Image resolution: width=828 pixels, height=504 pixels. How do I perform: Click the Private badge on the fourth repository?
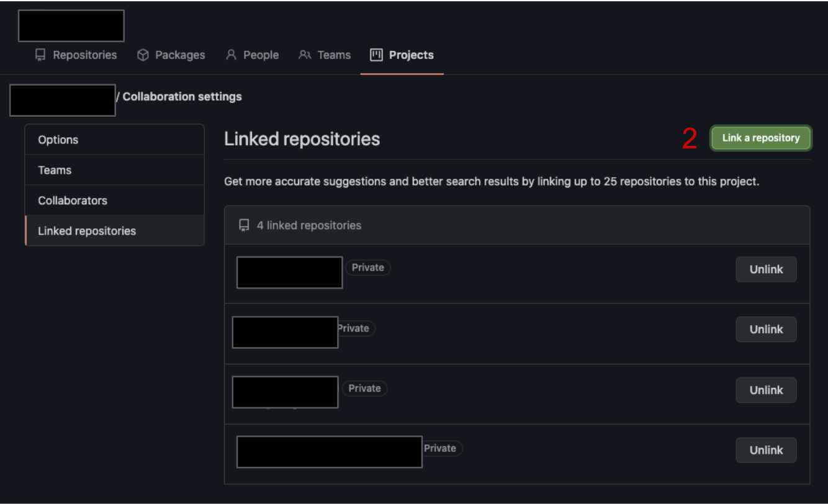pyautogui.click(x=441, y=448)
